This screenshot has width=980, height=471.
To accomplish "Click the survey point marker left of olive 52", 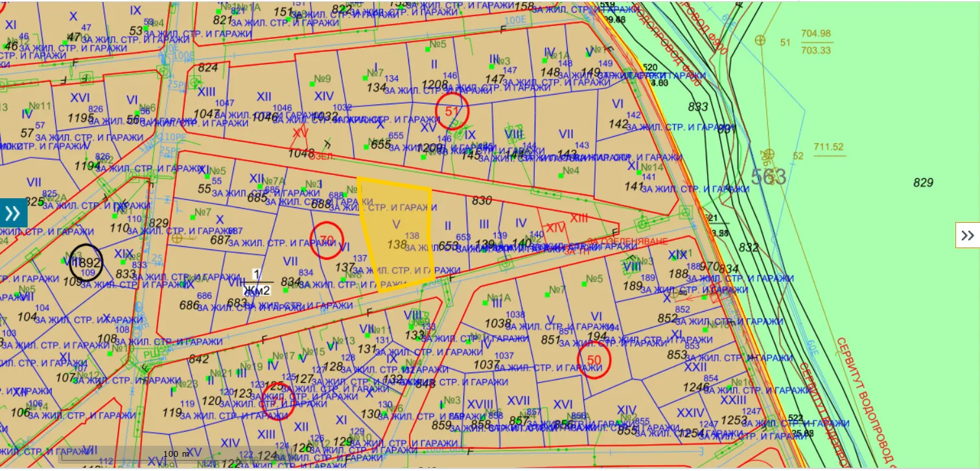I will coord(769,155).
